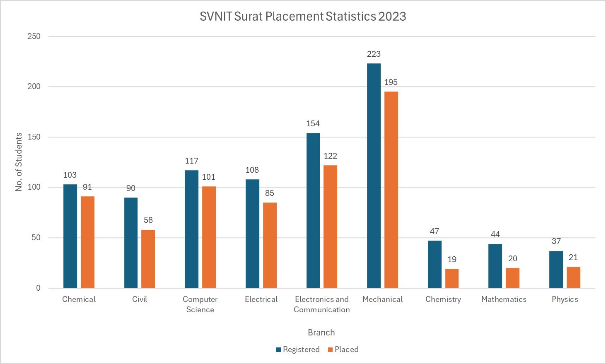Screen dimensions: 606x364
Task: Select the Registered legend label
Action: [x=301, y=350]
